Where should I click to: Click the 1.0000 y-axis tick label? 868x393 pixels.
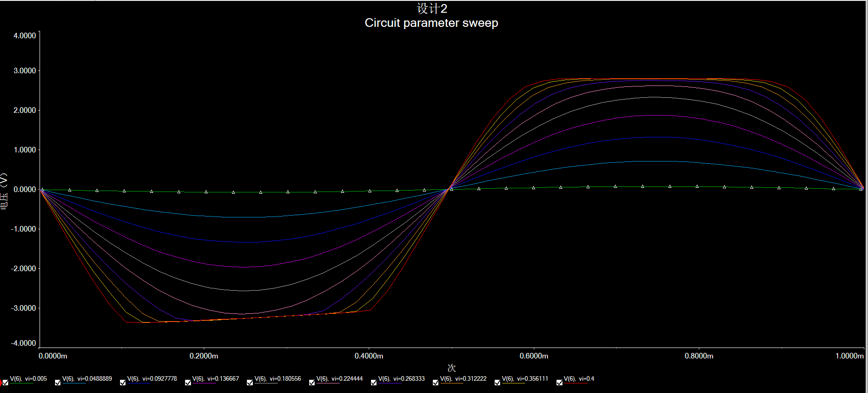pyautogui.click(x=25, y=150)
